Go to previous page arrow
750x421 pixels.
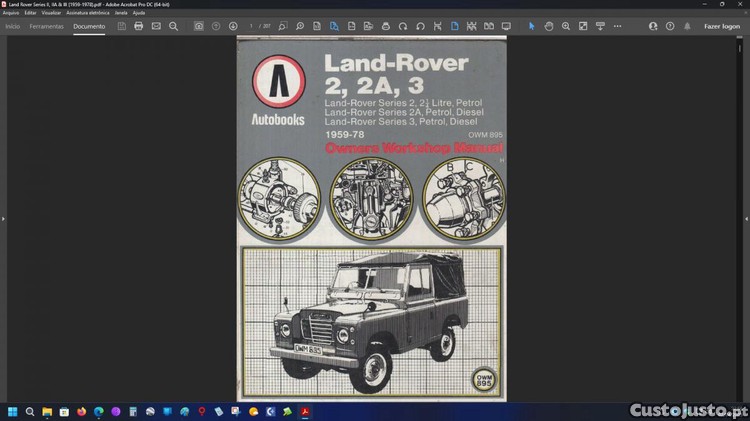[x=216, y=26]
